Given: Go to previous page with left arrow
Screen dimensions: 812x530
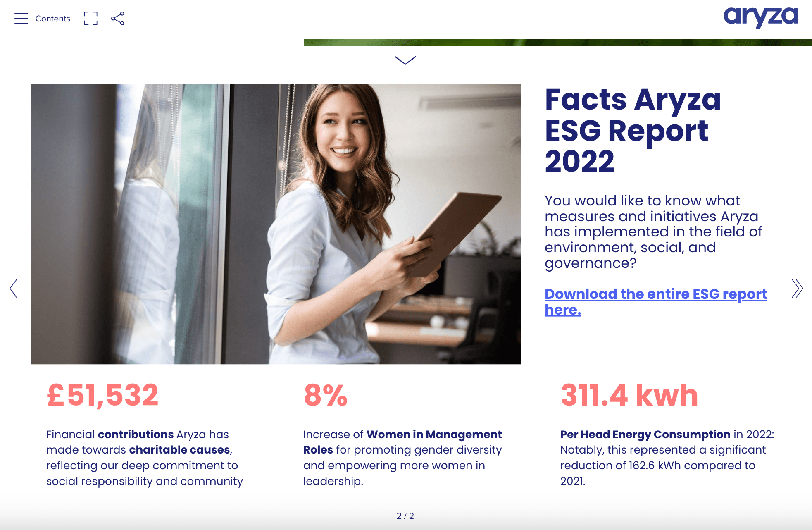Looking at the screenshot, I should click(14, 288).
